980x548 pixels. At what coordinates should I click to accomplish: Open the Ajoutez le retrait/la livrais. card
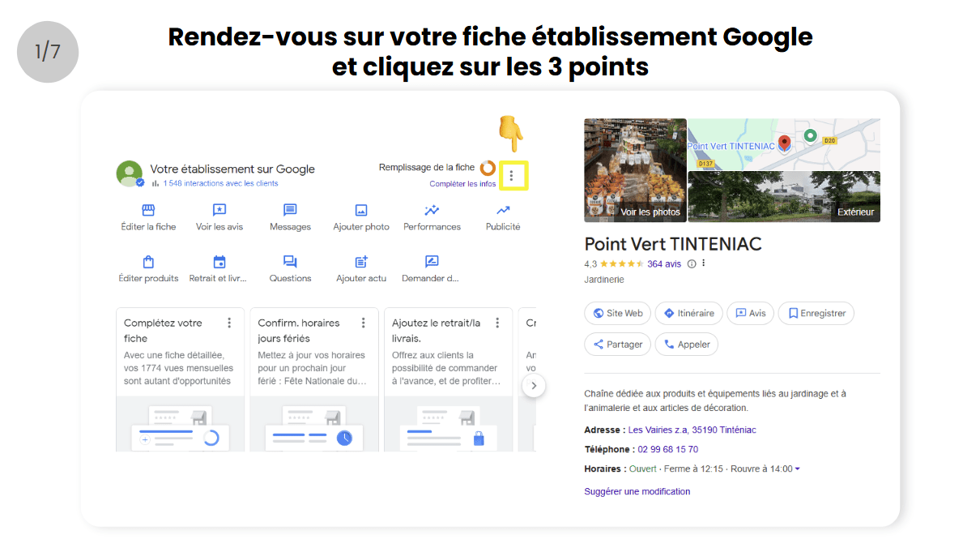pos(448,379)
